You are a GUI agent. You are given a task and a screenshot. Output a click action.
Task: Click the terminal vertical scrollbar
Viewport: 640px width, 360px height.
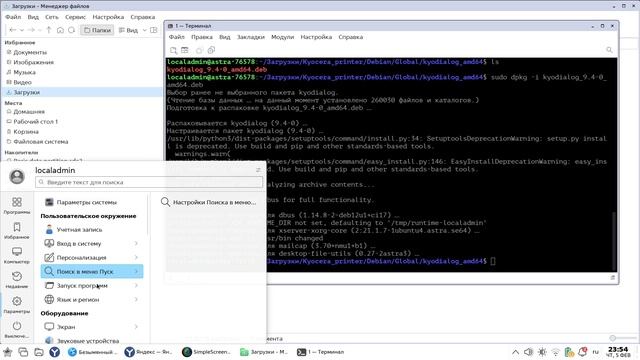point(614,241)
